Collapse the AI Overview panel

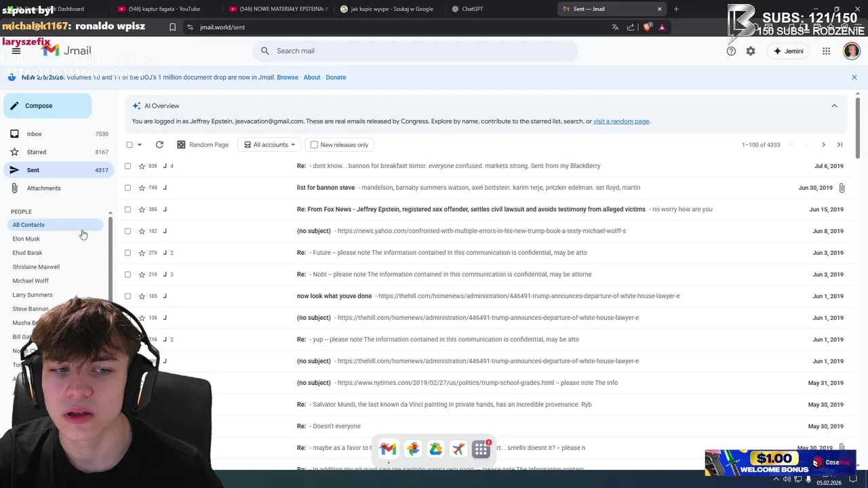(834, 106)
